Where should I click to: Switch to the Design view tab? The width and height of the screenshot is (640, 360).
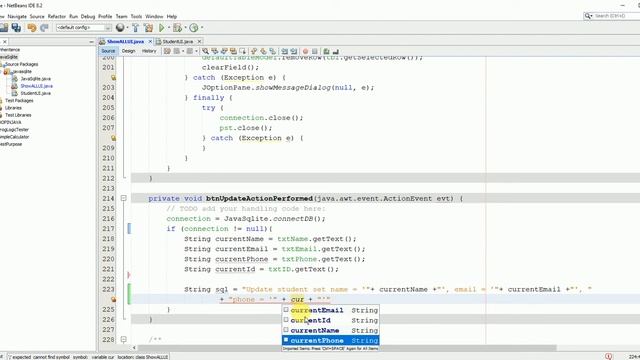[x=128, y=51]
